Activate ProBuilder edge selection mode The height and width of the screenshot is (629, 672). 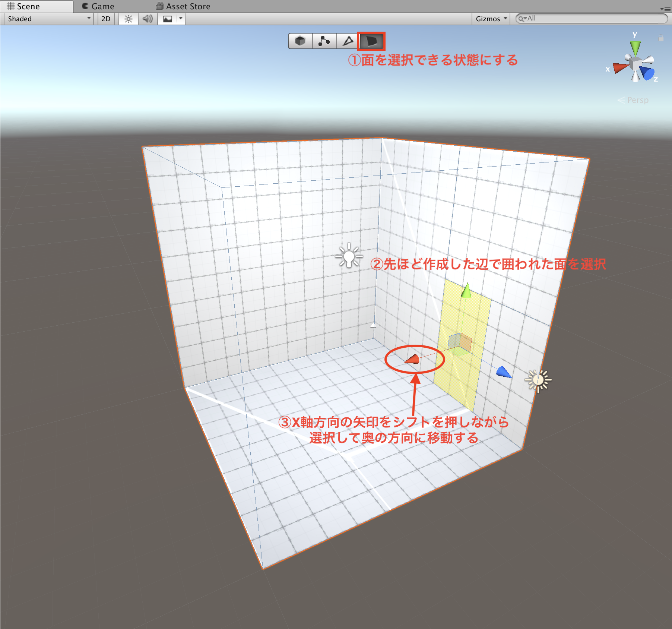(x=348, y=41)
